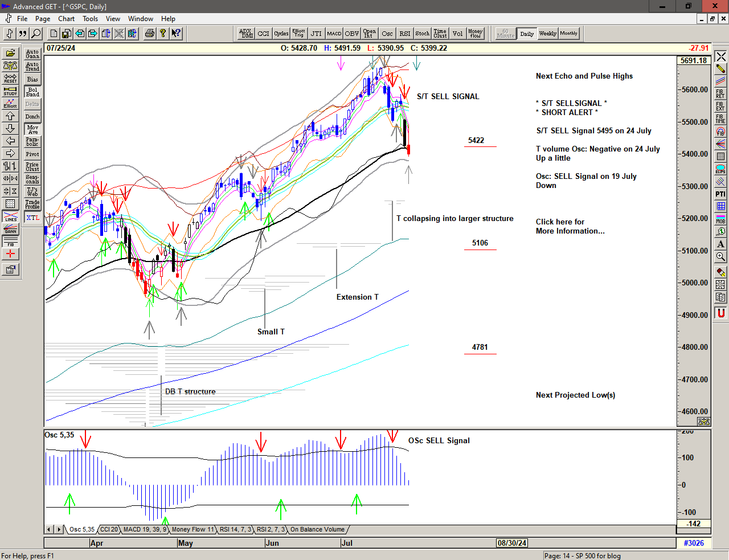Toggle the Mov Ave overlay
This screenshot has width=729, height=560.
32,129
